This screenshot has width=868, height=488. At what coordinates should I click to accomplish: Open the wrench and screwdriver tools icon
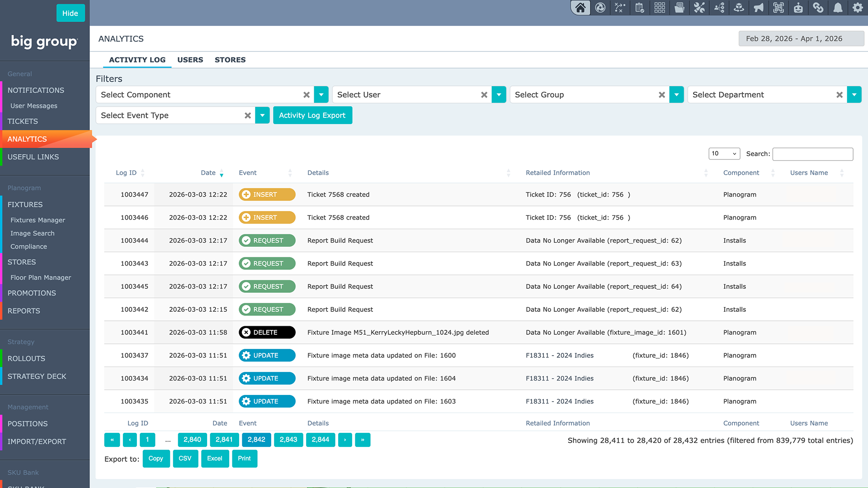pyautogui.click(x=699, y=8)
